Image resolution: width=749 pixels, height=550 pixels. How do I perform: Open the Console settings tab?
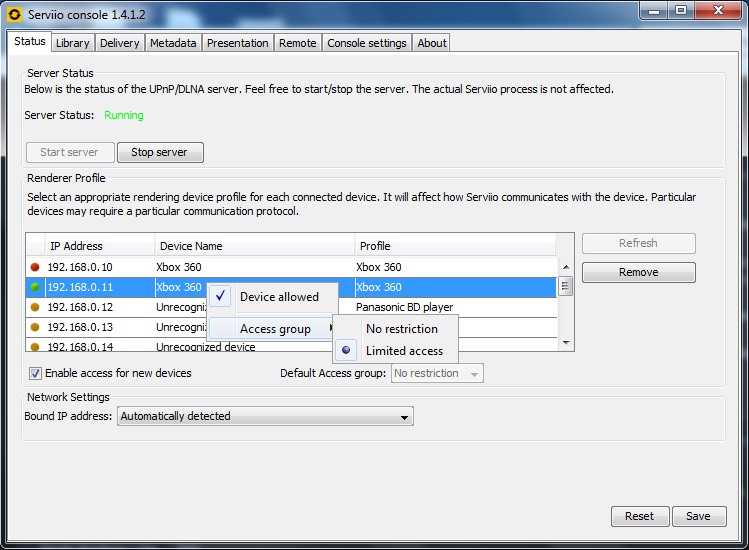[x=367, y=43]
